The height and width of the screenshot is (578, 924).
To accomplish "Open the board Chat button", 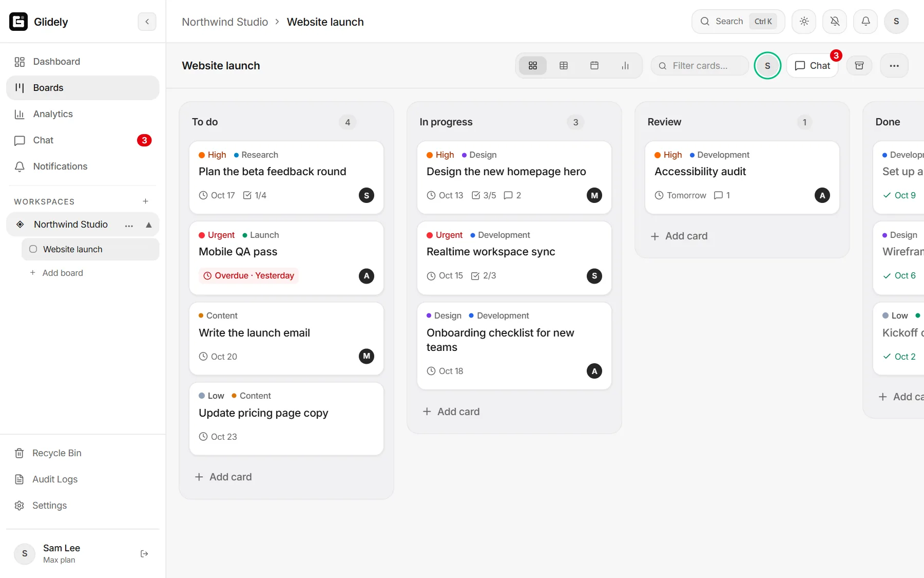I will pos(813,66).
